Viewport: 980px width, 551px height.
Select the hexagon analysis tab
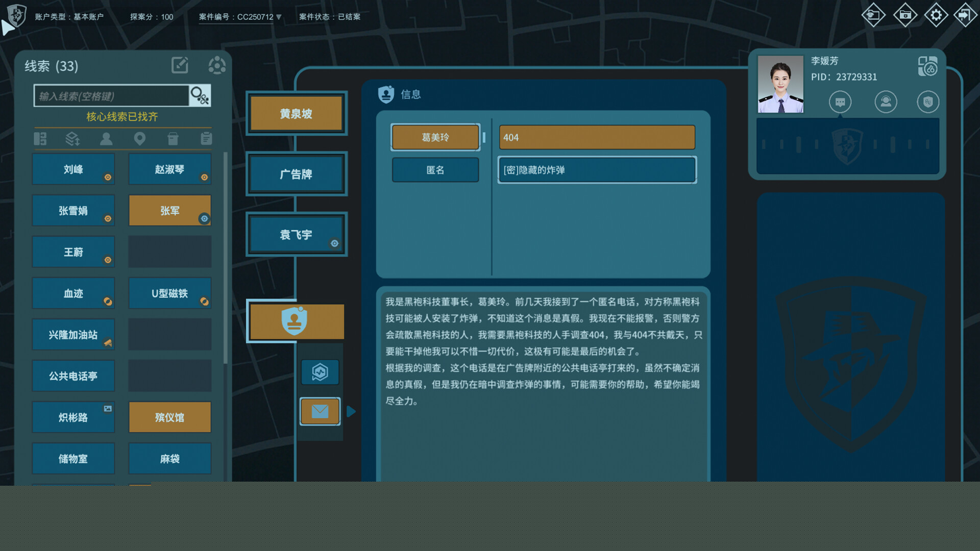tap(320, 372)
